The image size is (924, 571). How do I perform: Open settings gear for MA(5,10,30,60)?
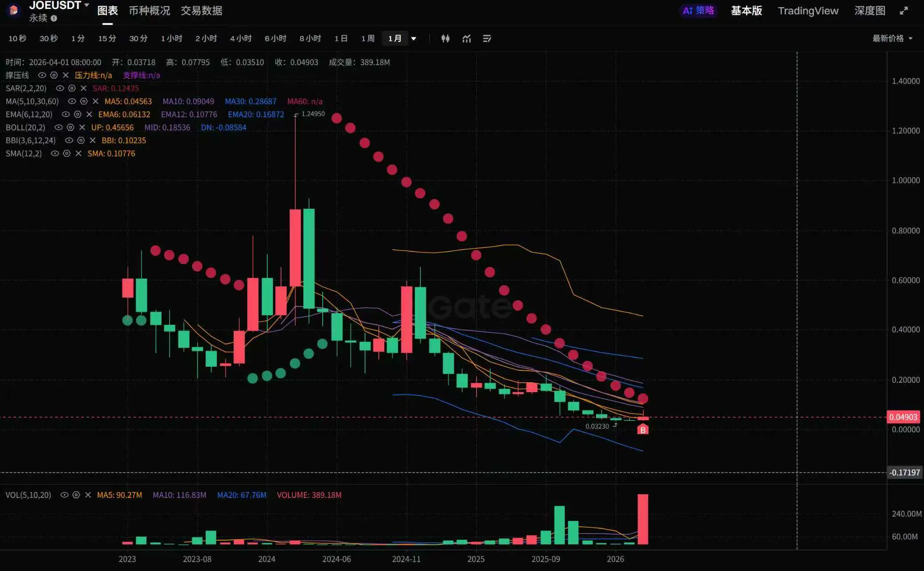point(83,101)
